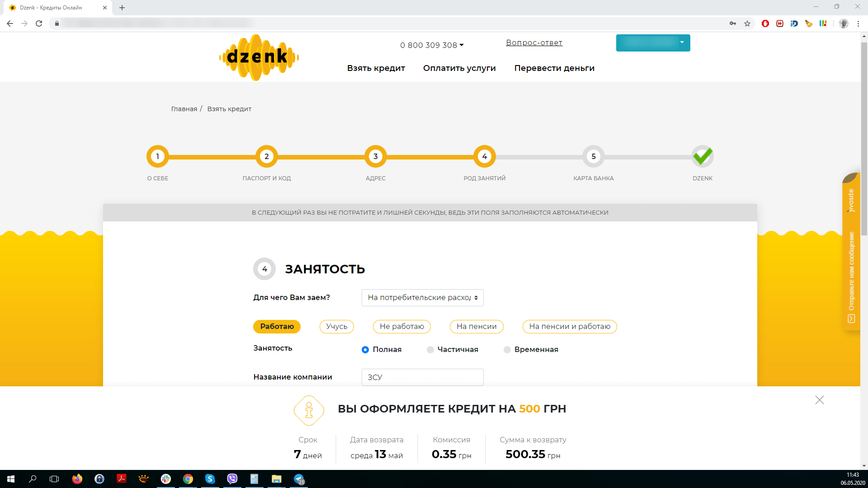Expand phone number 0 800 309 308 dropdown
Screen dimensions: 868x488
tap(432, 45)
